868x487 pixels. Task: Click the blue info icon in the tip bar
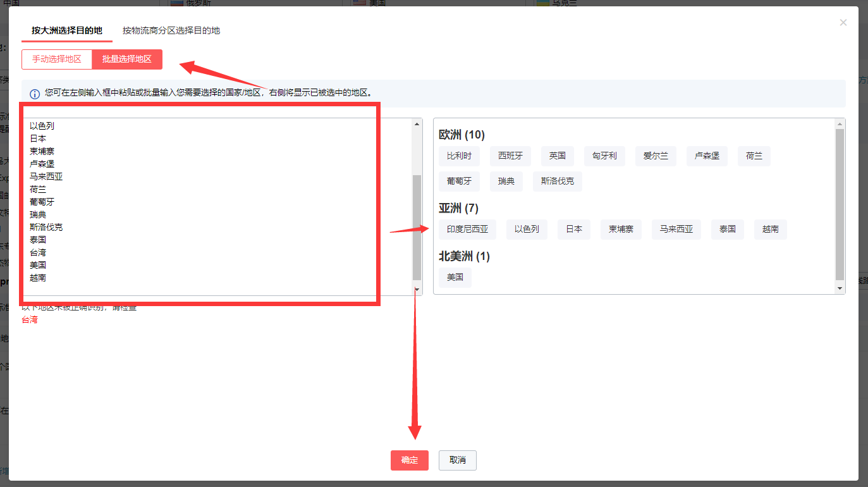click(x=35, y=94)
